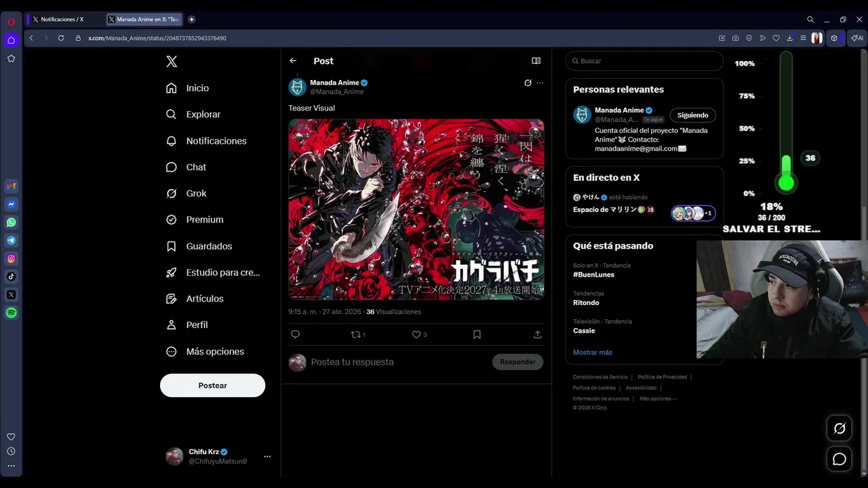
Task: Go back in browser history
Action: point(31,38)
